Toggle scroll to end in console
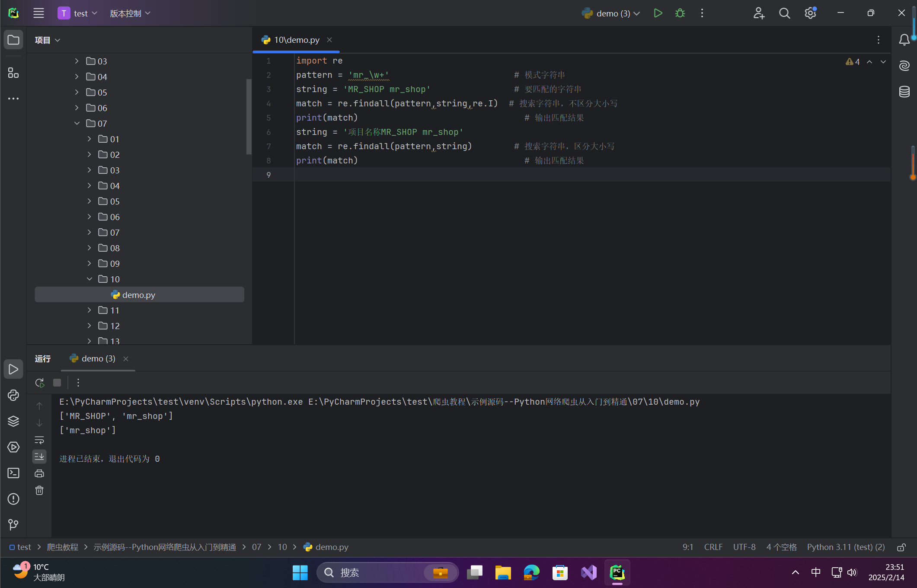The image size is (917, 588). click(x=39, y=456)
